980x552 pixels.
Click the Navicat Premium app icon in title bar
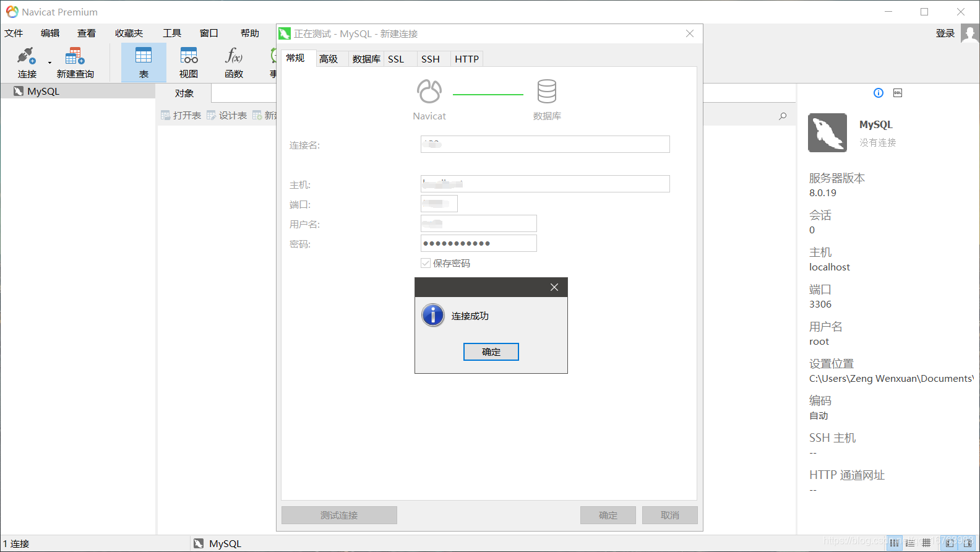point(12,12)
